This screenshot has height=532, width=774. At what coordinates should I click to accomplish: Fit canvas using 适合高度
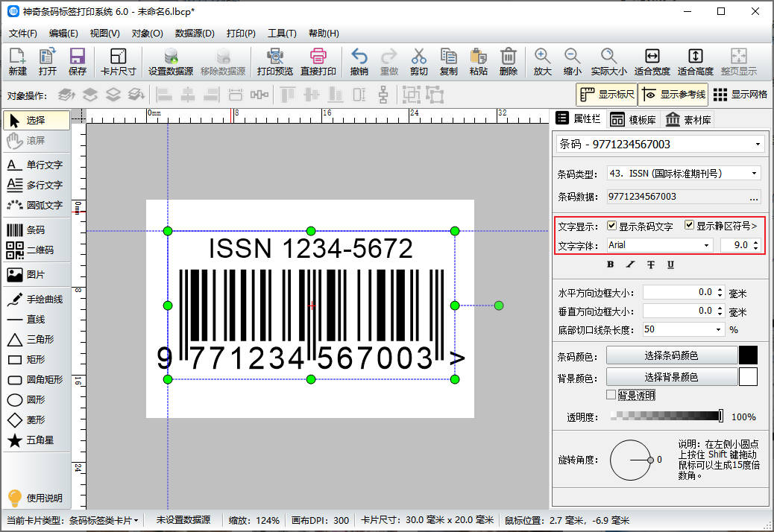(x=696, y=62)
